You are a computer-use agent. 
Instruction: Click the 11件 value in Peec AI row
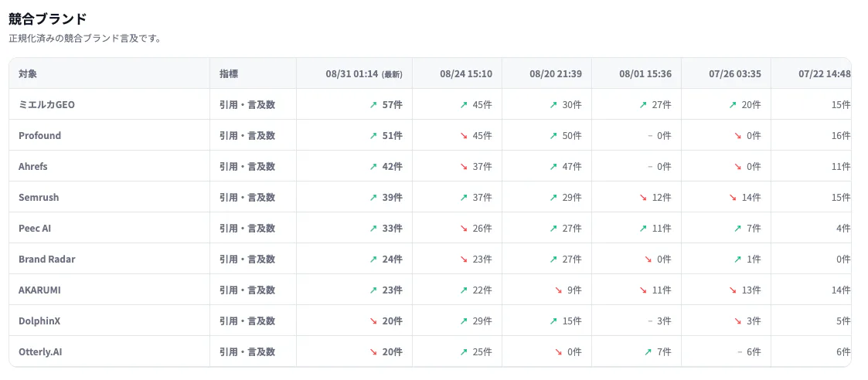(x=662, y=228)
